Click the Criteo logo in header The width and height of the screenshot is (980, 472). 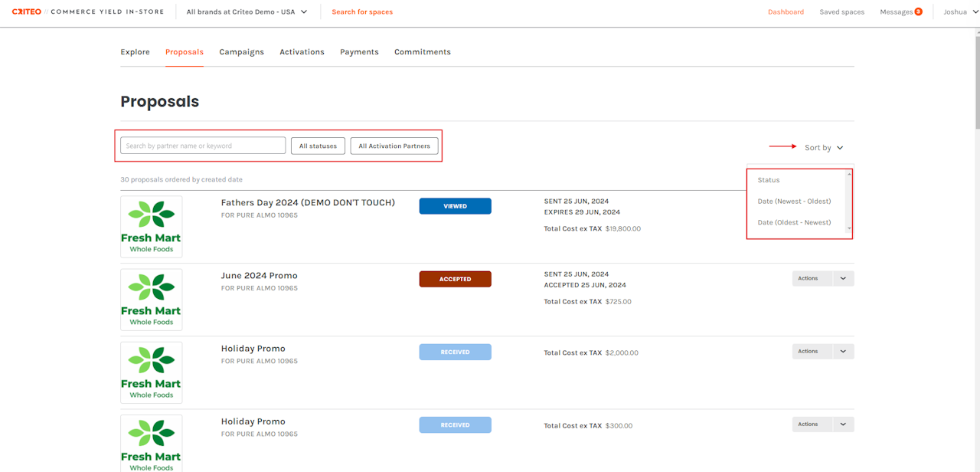[27, 12]
